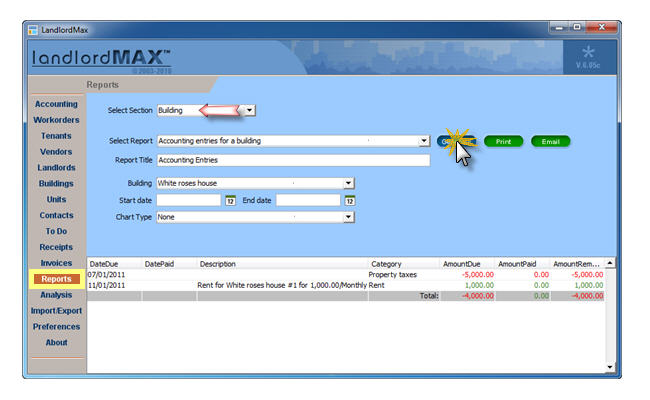Viewport: 650px width, 400px height.
Task: Select the 07/01/2011 date cell
Action: 107,275
